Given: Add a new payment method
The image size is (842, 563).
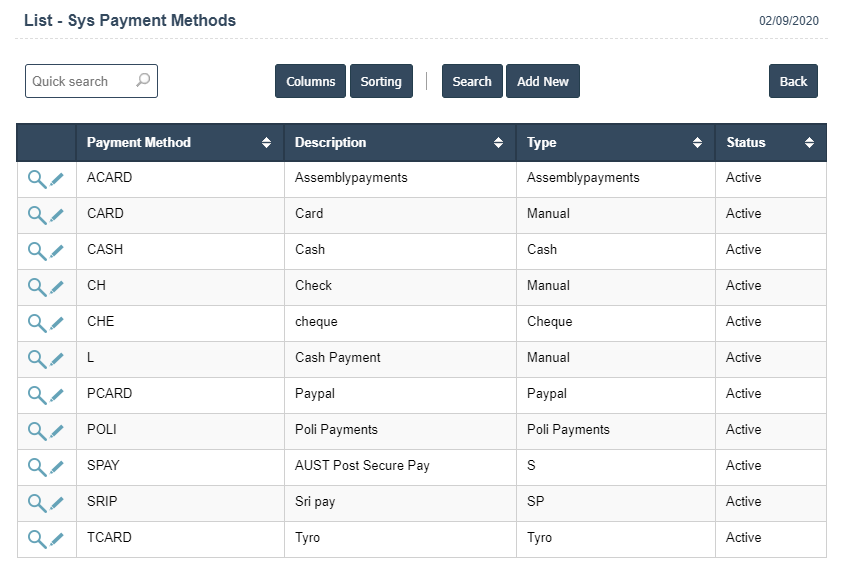Looking at the screenshot, I should pos(543,82).
